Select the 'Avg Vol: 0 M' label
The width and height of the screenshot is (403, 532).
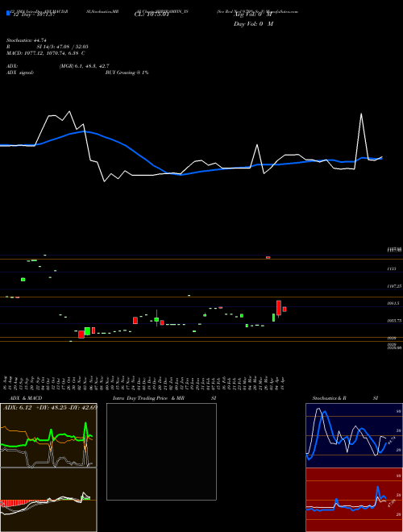coord(254,14)
